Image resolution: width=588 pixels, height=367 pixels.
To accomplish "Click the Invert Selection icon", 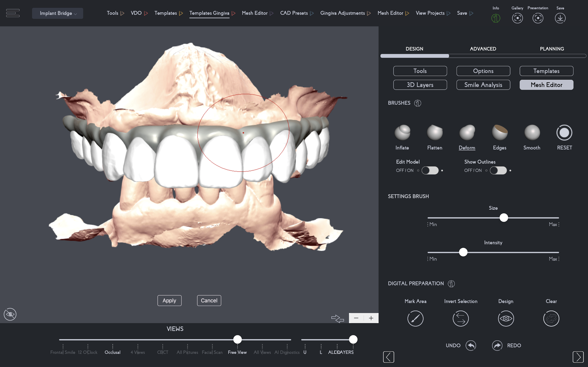I will (x=460, y=318).
